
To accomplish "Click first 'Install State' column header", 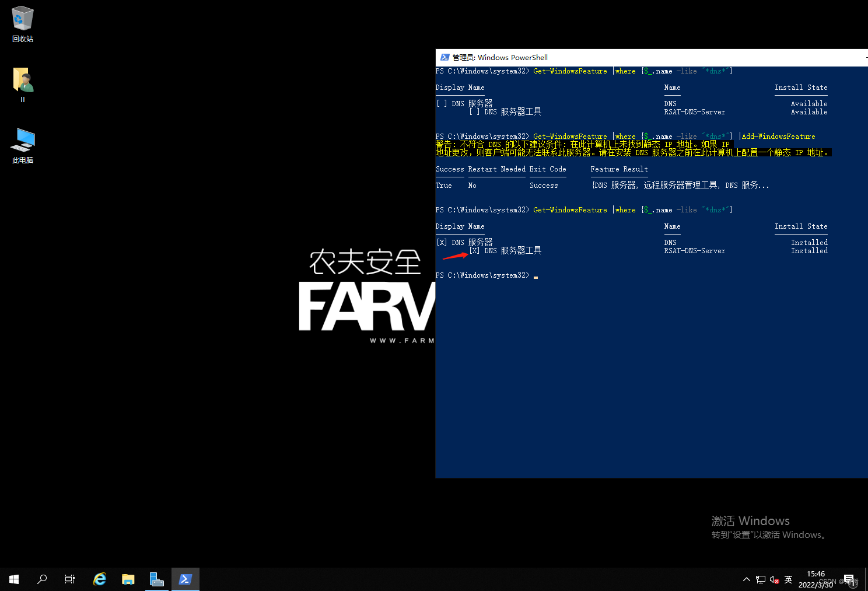I will [x=801, y=88].
